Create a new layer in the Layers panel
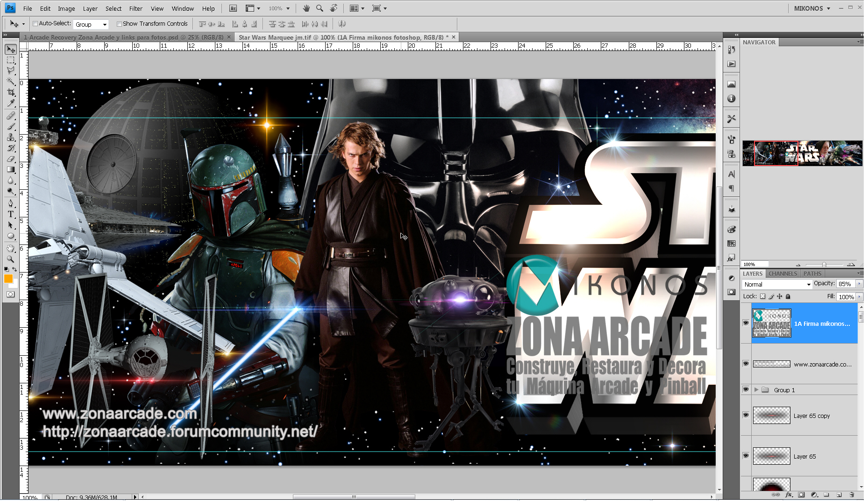This screenshot has width=868, height=503. tap(839, 495)
